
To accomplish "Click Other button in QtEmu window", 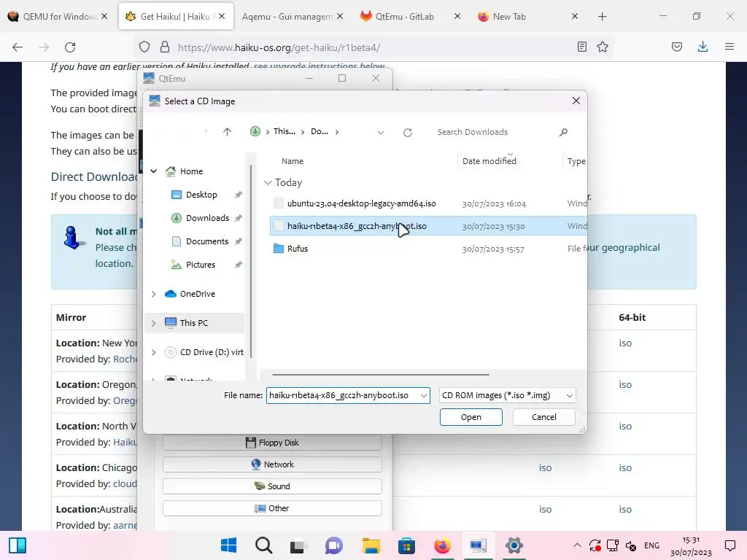I will pyautogui.click(x=272, y=508).
